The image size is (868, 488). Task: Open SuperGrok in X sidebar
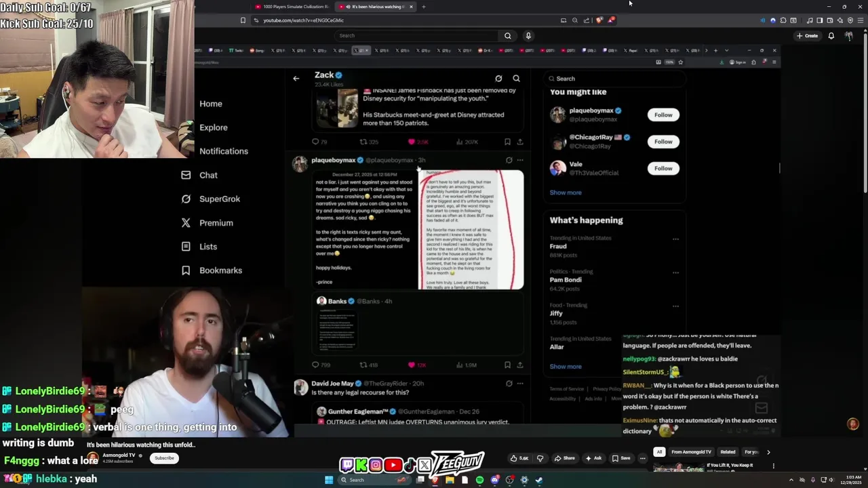pos(211,199)
